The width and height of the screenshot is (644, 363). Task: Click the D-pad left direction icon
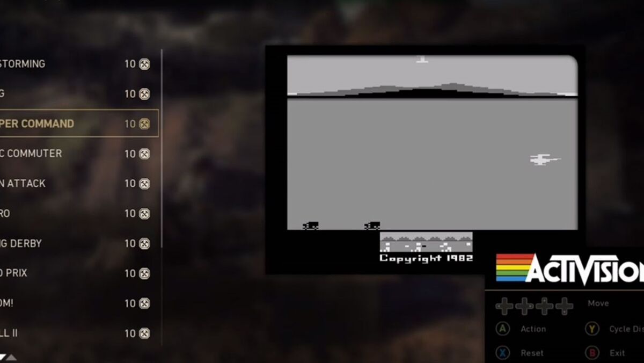(504, 306)
